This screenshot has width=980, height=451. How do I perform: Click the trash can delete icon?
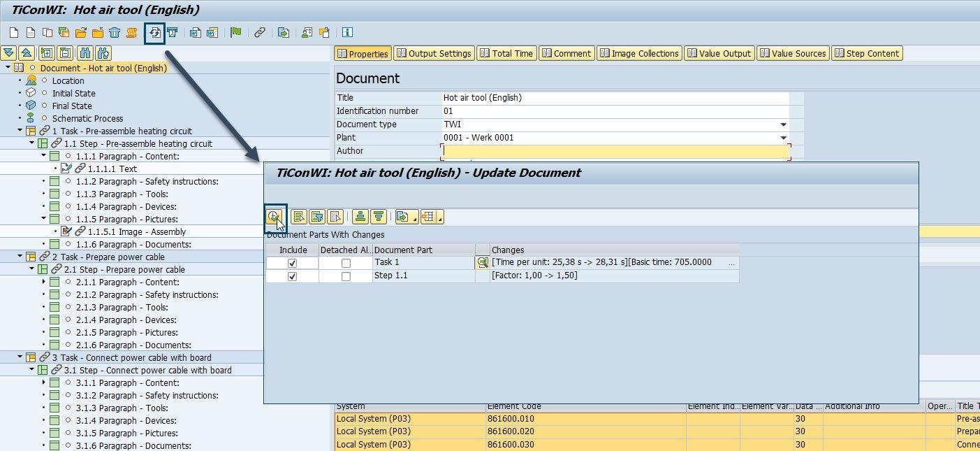pos(115,33)
